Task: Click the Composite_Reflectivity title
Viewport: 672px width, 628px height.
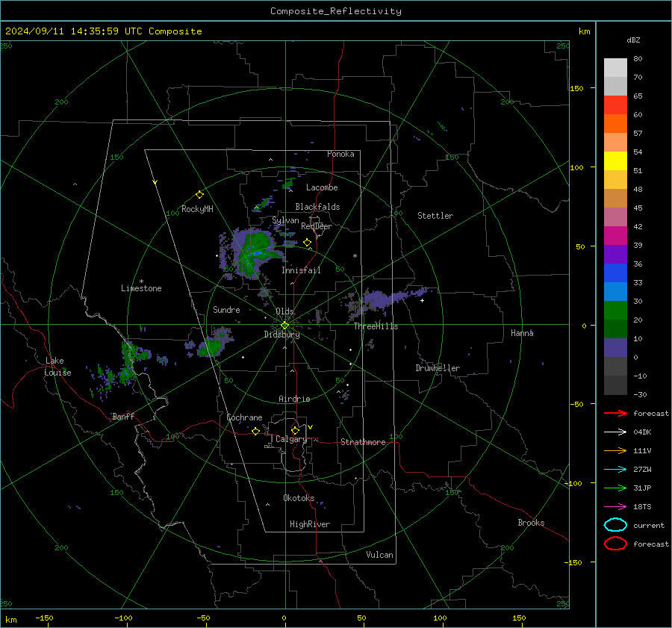Action: pos(335,11)
